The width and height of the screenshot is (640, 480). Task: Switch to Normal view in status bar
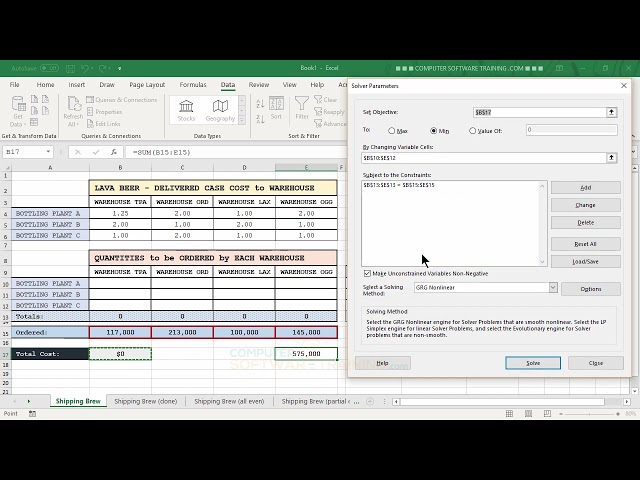point(509,414)
